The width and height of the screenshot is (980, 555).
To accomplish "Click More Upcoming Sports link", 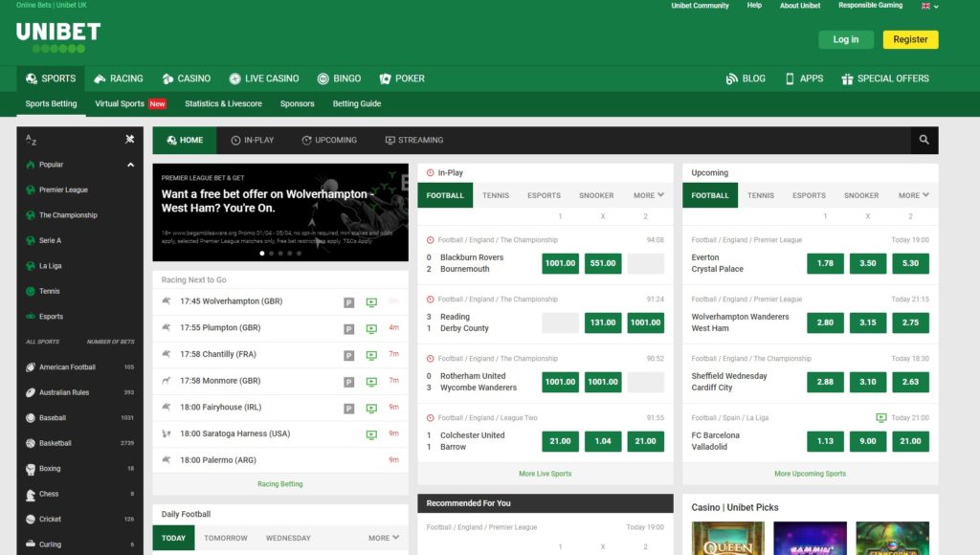I will tap(810, 474).
